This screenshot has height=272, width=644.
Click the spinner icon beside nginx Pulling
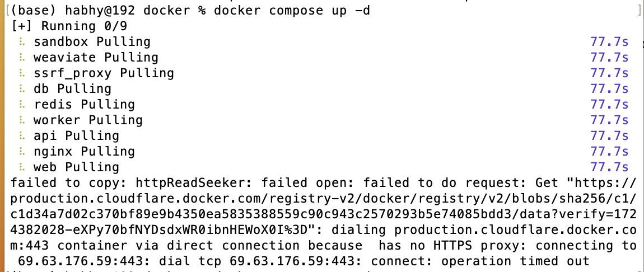(x=22, y=152)
